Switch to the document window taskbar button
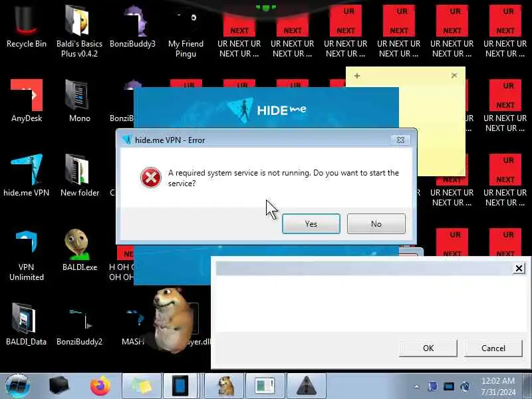 265,386
